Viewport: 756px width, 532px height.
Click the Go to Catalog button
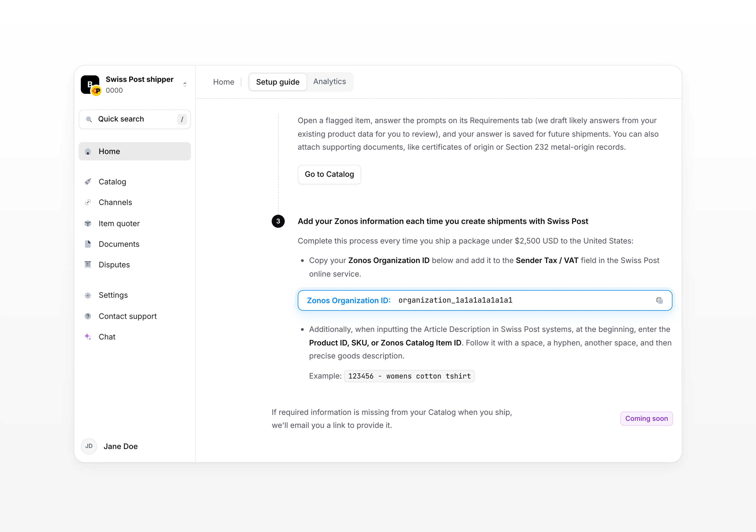[x=329, y=174]
